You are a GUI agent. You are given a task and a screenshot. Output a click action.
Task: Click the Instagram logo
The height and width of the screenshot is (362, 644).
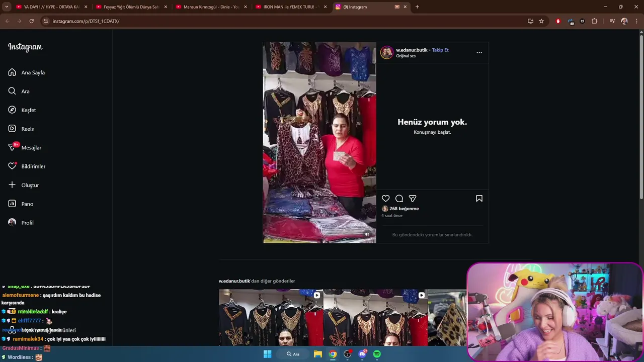25,47
